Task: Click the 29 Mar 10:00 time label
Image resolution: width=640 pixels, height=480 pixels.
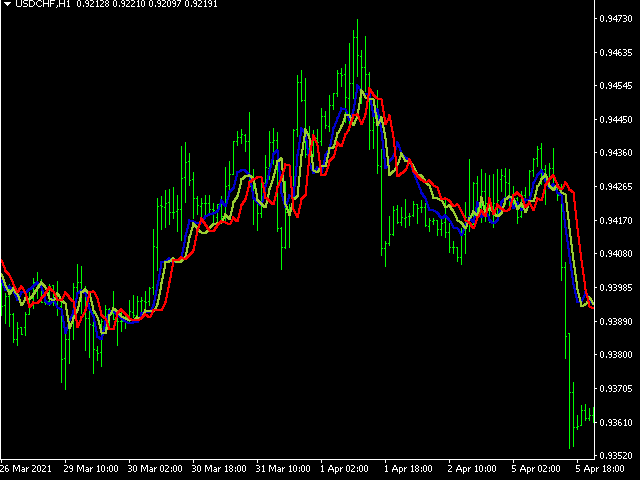Action: point(91,469)
